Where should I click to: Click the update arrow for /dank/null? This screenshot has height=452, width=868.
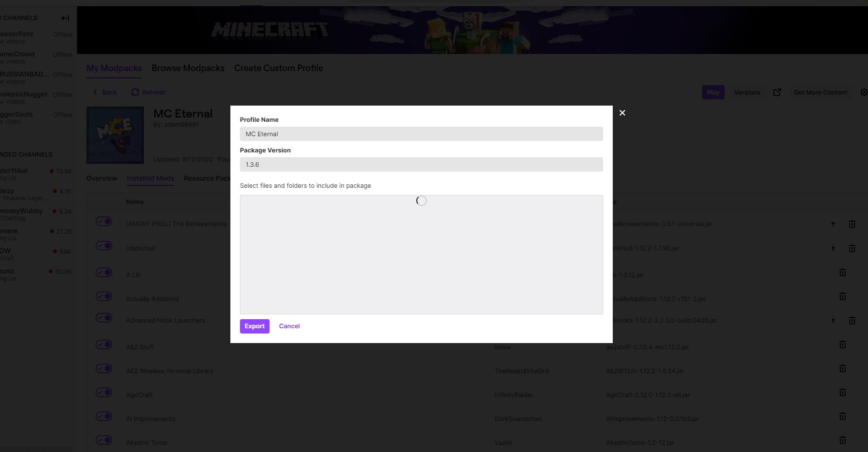click(x=833, y=248)
